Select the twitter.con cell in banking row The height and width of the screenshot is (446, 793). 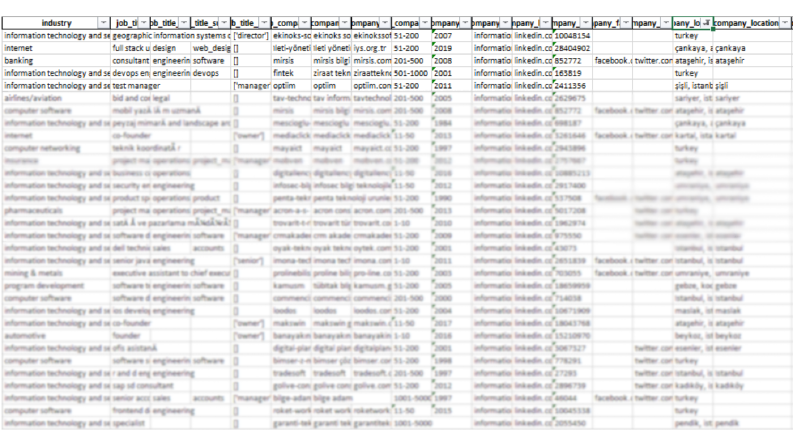point(652,61)
